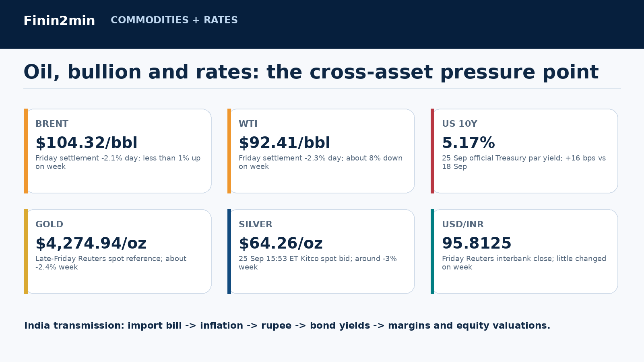Screen dimensions: 644x362
Task: Select the US 10Y 5.17% yield value
Action: click(x=469, y=143)
